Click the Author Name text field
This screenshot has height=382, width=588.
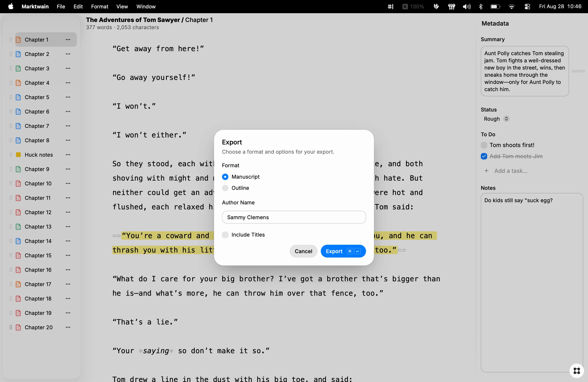pos(294,217)
